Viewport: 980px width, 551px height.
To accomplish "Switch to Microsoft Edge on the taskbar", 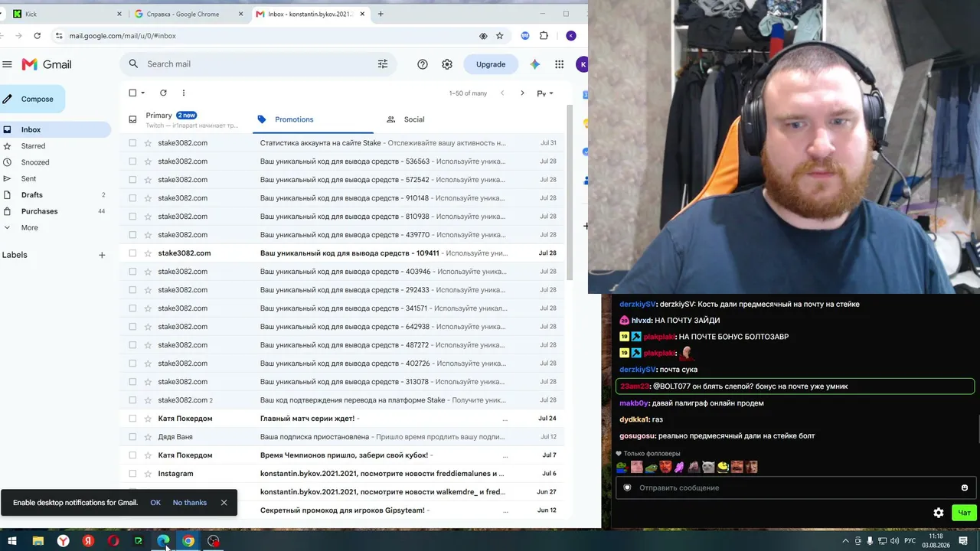I will 163,541.
